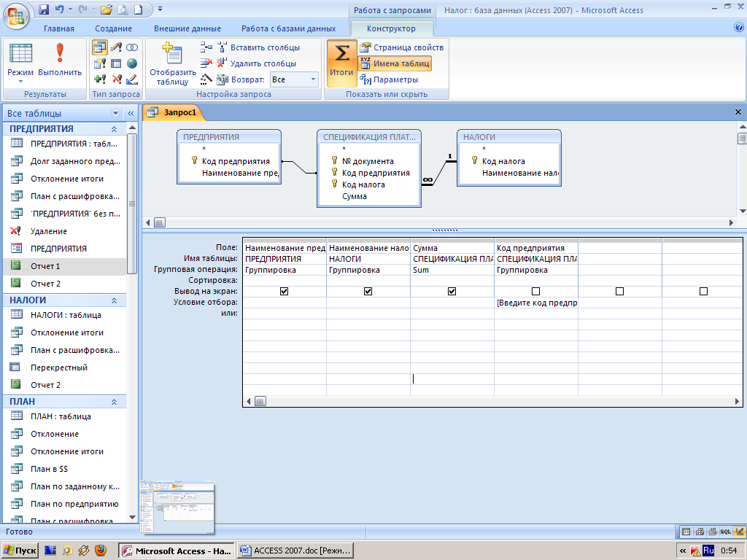This screenshot has width=747, height=560.
Task: Open the expression Builder wand icon
Action: pyautogui.click(x=206, y=79)
